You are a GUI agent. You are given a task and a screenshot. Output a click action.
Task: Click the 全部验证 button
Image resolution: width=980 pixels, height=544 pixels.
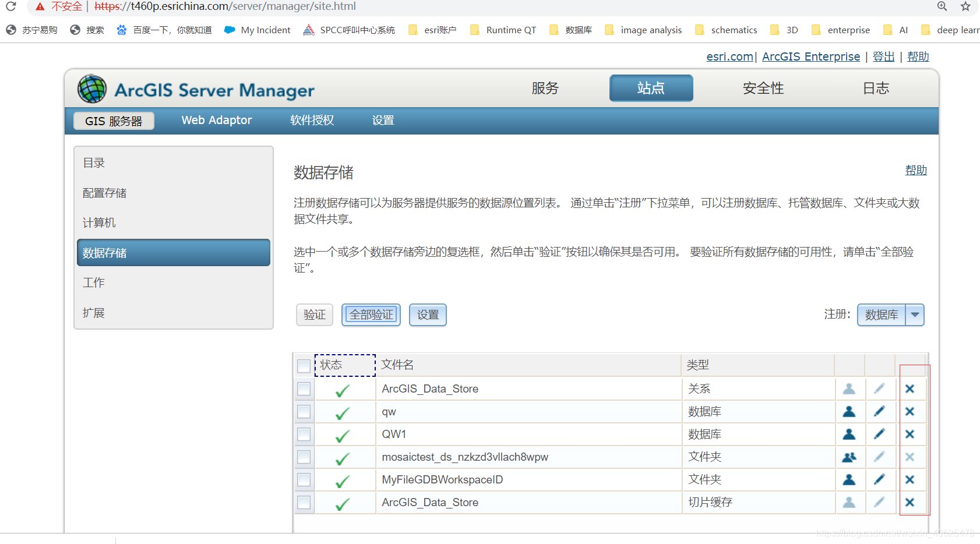[371, 315]
